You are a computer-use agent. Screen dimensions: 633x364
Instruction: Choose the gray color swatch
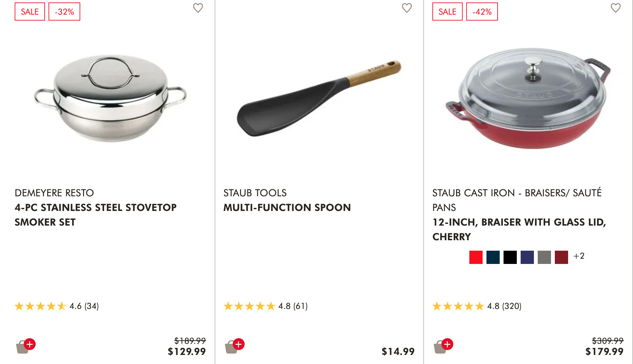point(544,257)
